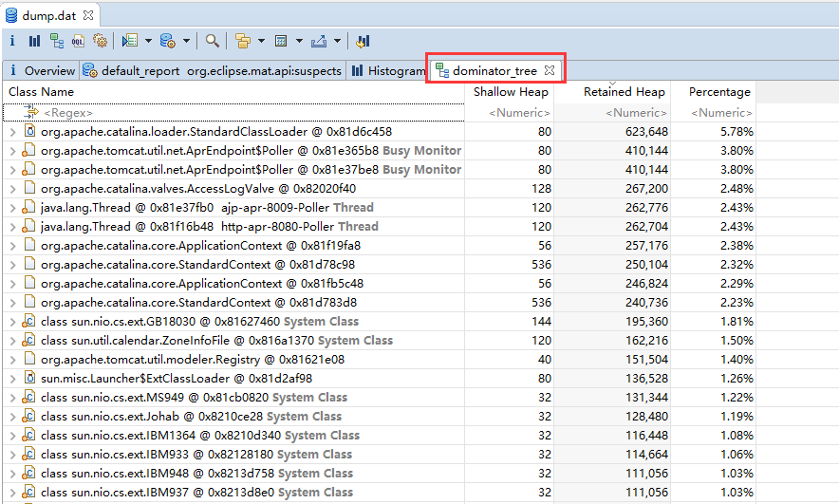Screen dimensions: 839x504
Task: Open the Dominator Tree toolbar icon
Action: (x=56, y=41)
